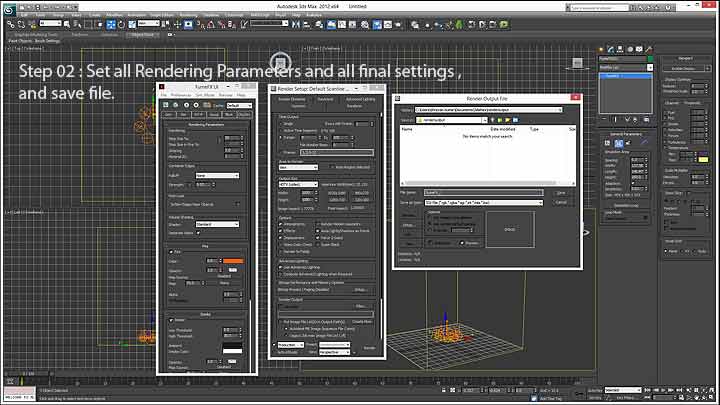Click the first icon in FumeFX UI toolbar
This screenshot has height=405, width=720.
[166, 105]
